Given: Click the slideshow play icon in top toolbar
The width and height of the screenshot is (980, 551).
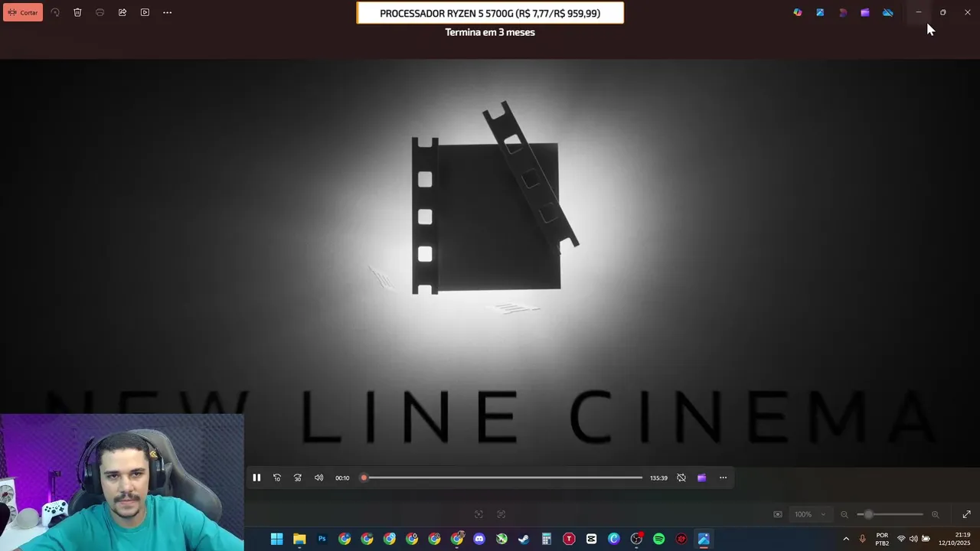Looking at the screenshot, I should pos(145,12).
